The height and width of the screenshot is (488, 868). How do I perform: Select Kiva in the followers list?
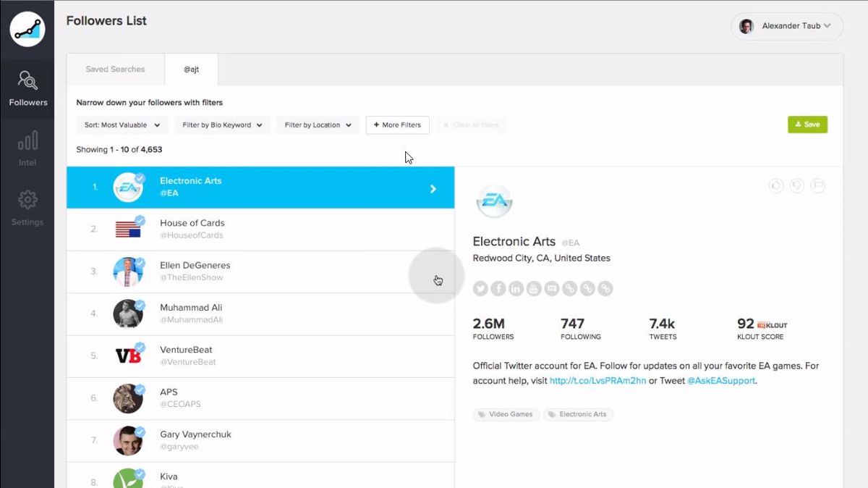pos(260,475)
